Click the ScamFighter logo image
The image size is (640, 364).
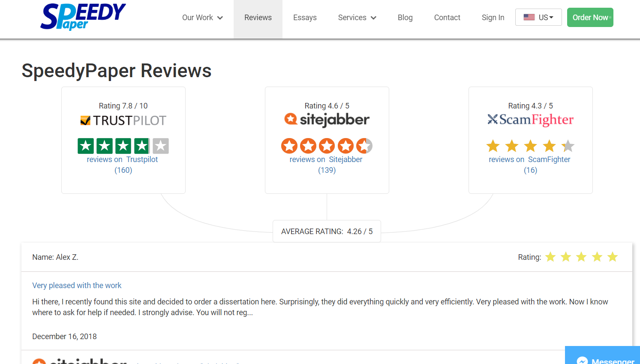pos(530,120)
